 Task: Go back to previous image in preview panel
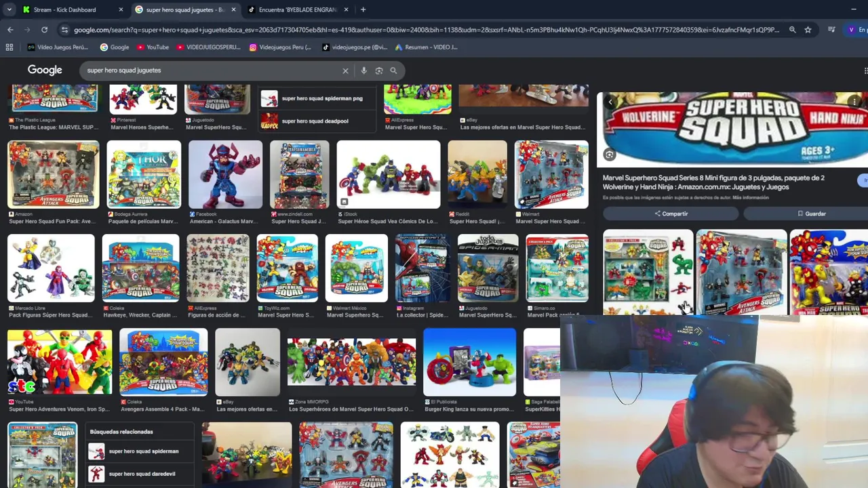click(610, 102)
